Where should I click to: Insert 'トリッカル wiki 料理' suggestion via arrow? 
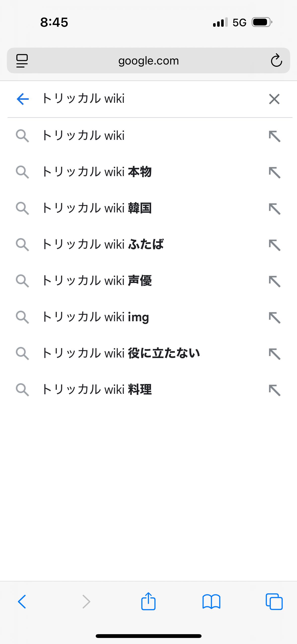274,390
